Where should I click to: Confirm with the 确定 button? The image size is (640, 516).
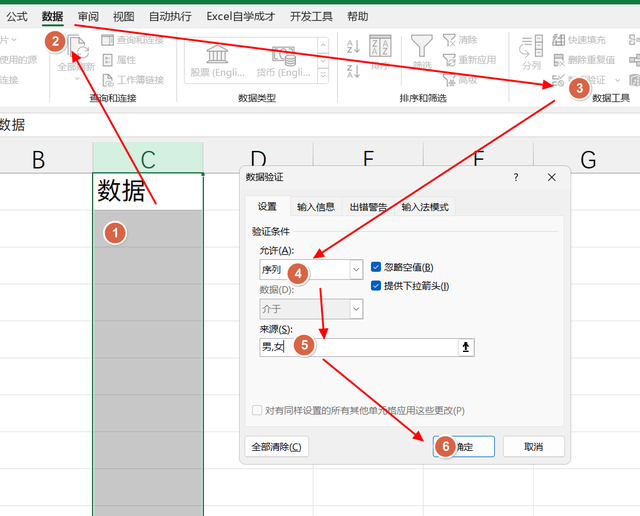pos(464,447)
